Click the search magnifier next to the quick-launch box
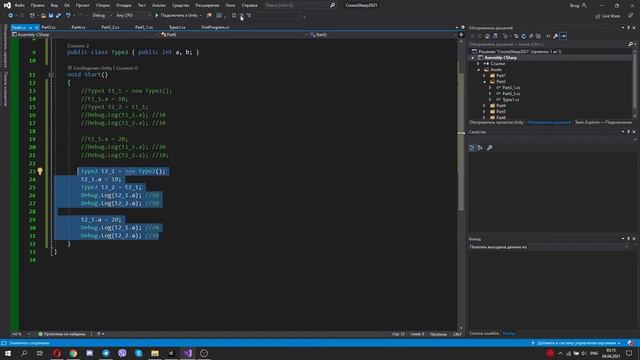Screen dimensions: 640x360 [333, 5]
